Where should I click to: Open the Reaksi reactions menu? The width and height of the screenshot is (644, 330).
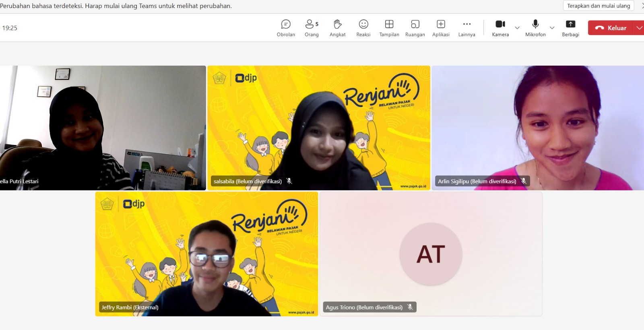(363, 28)
